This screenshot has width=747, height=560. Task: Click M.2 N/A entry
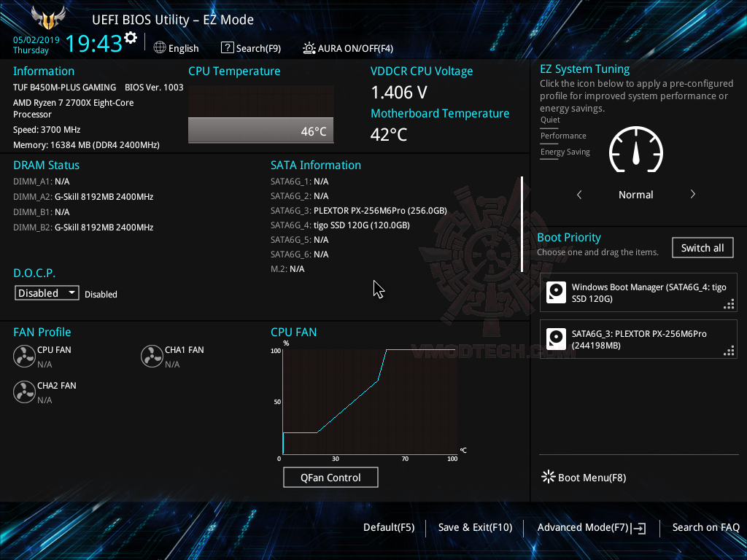(287, 269)
